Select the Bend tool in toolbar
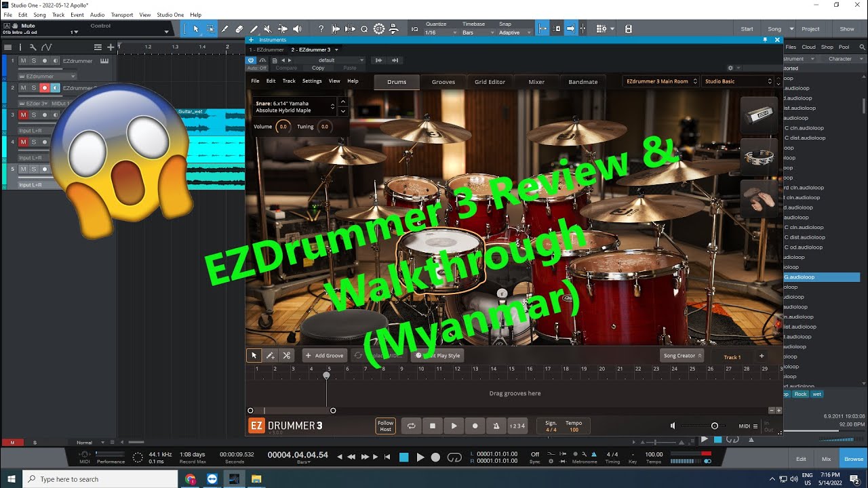 coord(282,28)
